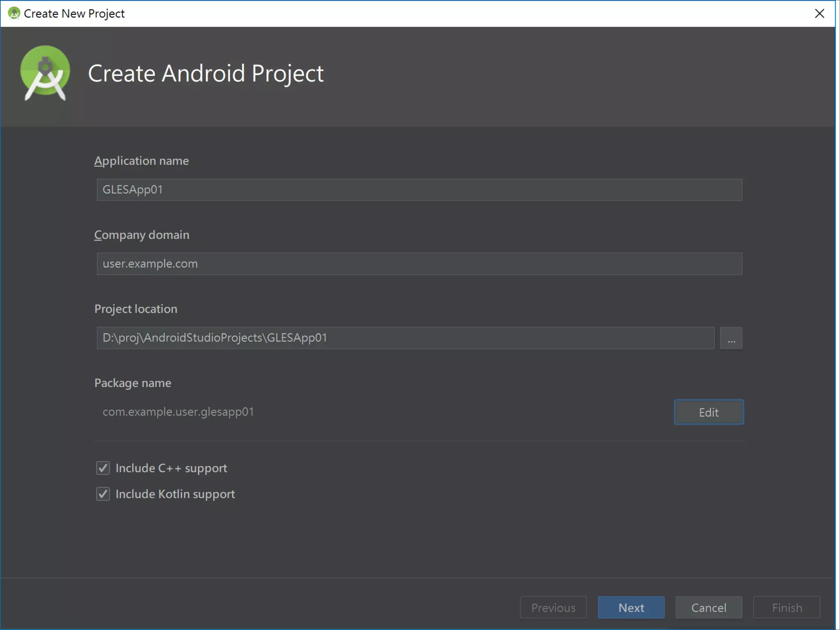
Task: Click the Next button
Action: coord(631,607)
